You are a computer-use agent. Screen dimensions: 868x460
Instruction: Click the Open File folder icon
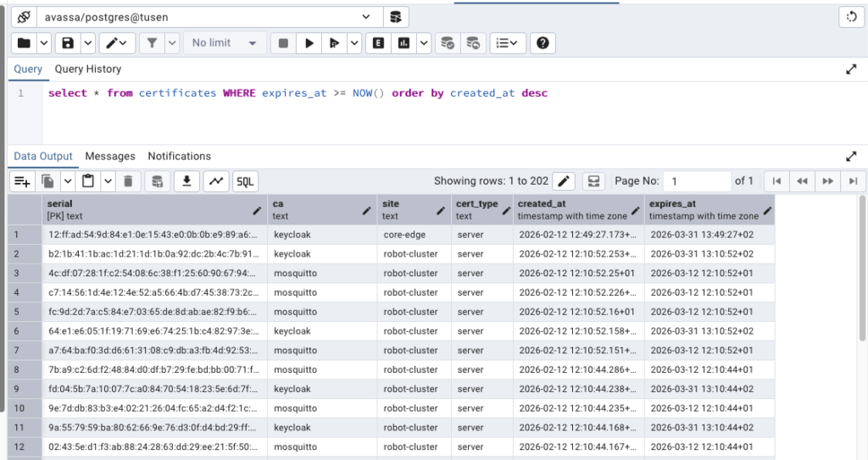(24, 42)
